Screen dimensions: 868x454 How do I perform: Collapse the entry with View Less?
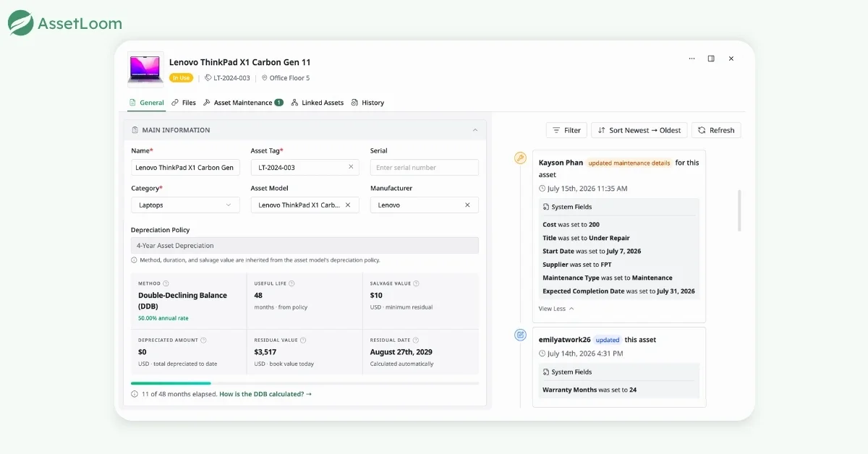556,309
